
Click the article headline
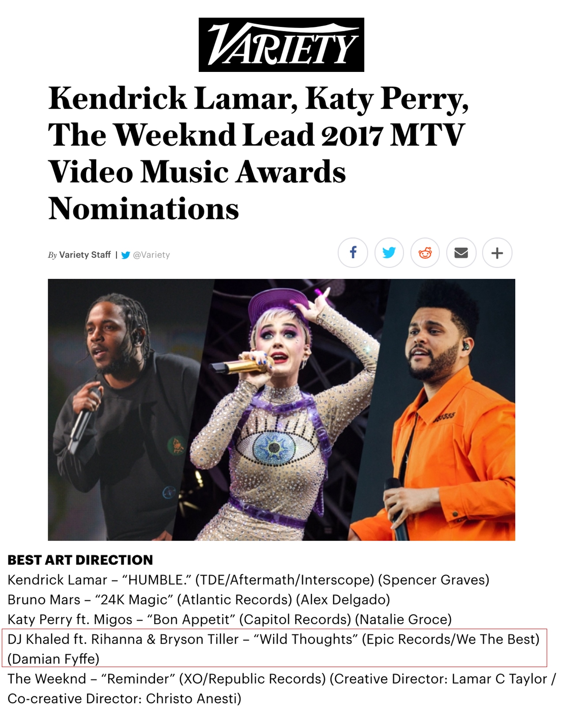click(x=258, y=153)
